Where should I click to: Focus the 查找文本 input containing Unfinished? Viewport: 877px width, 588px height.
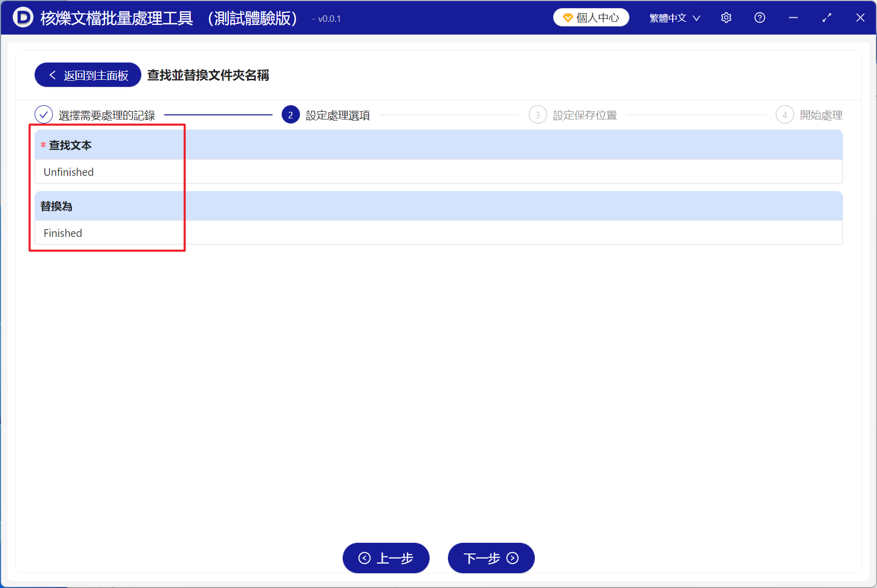[x=438, y=172]
